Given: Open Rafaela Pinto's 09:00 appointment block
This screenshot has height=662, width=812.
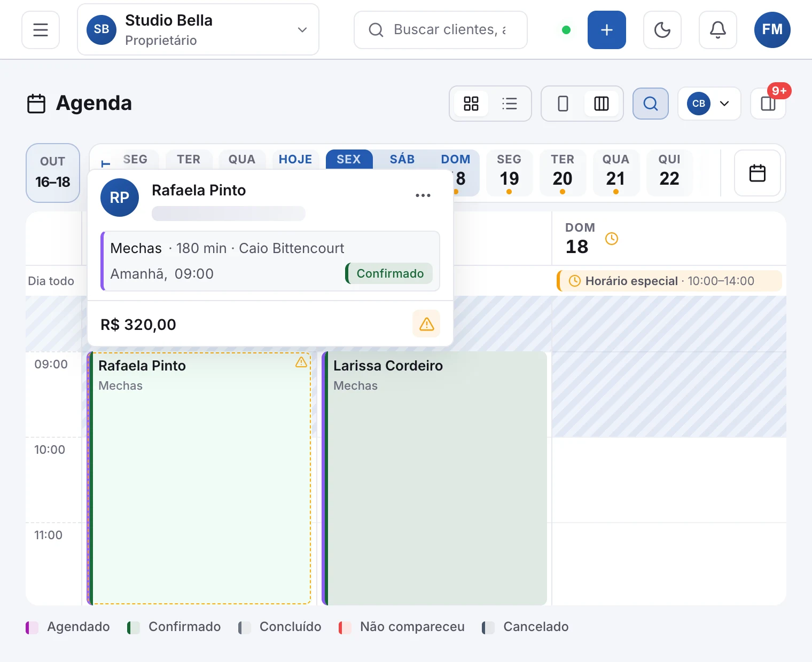Looking at the screenshot, I should point(199,478).
